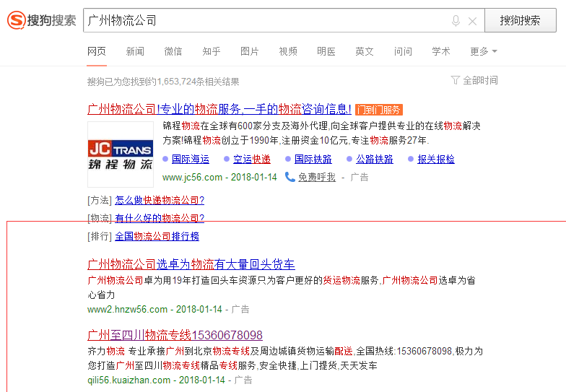Viewport: 566px width, 392px height.
Task: Click the Sogou logo icon
Action: tap(16, 21)
